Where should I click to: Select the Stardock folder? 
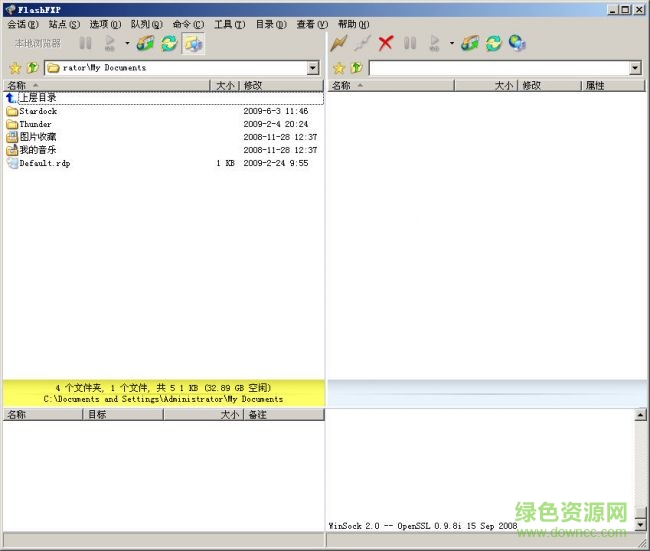[x=164, y=111]
